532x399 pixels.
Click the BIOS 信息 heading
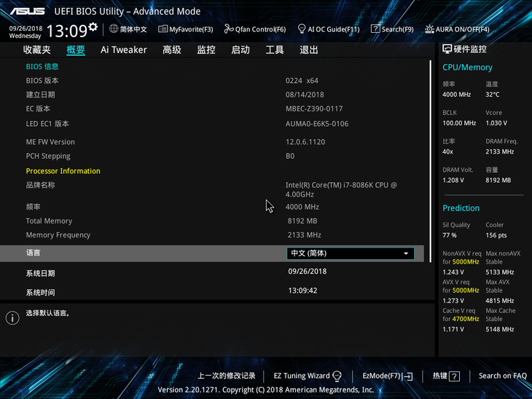point(42,66)
